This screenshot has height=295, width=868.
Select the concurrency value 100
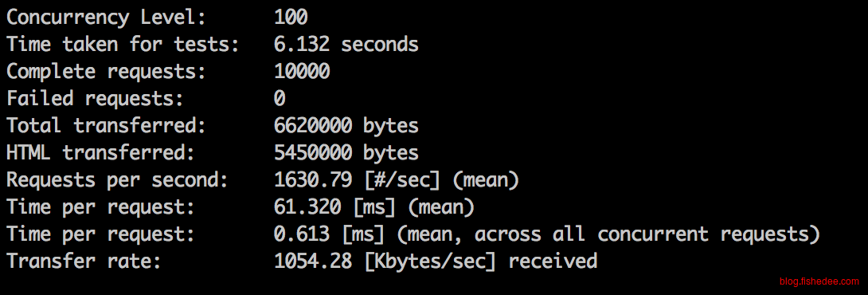291,18
